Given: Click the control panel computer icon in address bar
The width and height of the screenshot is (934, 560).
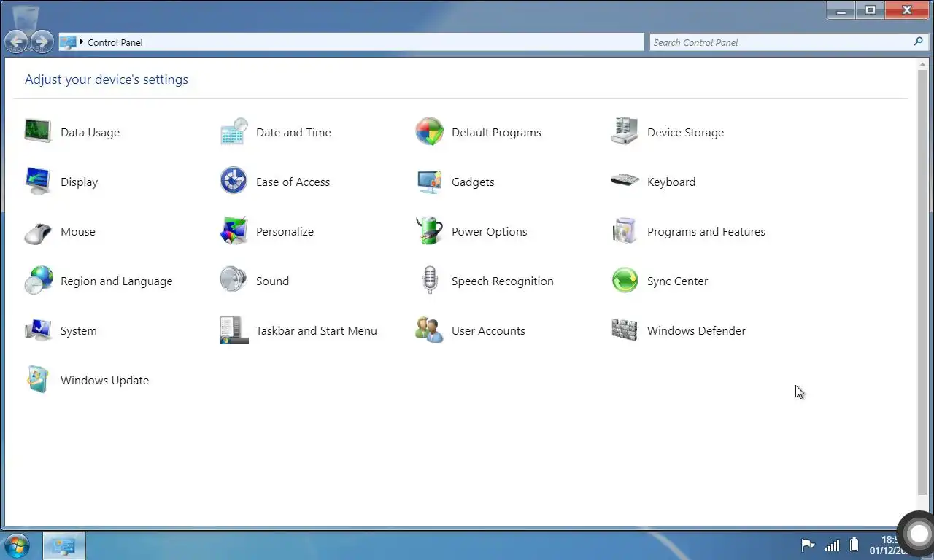Looking at the screenshot, I should (68, 42).
